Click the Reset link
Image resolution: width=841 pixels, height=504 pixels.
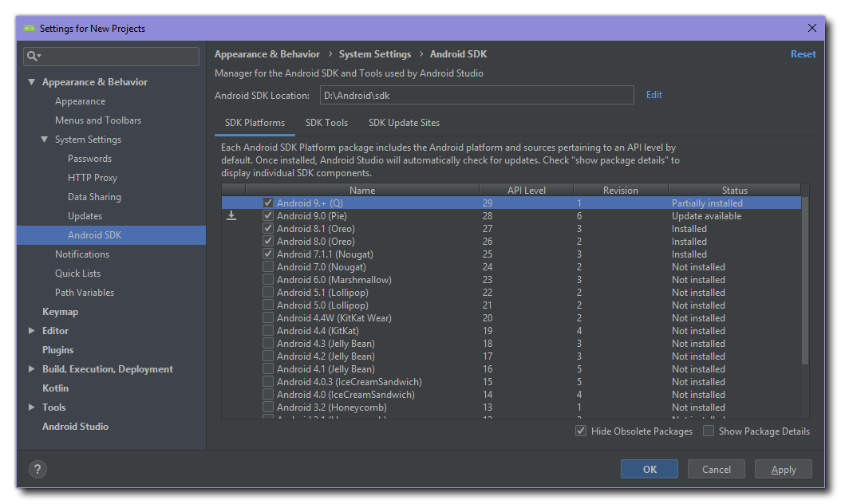(x=803, y=54)
